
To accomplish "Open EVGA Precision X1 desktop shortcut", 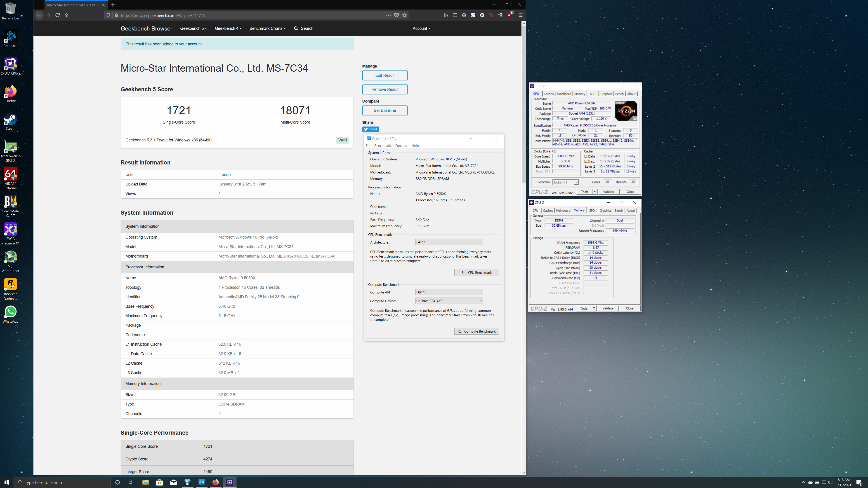I will [x=10, y=234].
